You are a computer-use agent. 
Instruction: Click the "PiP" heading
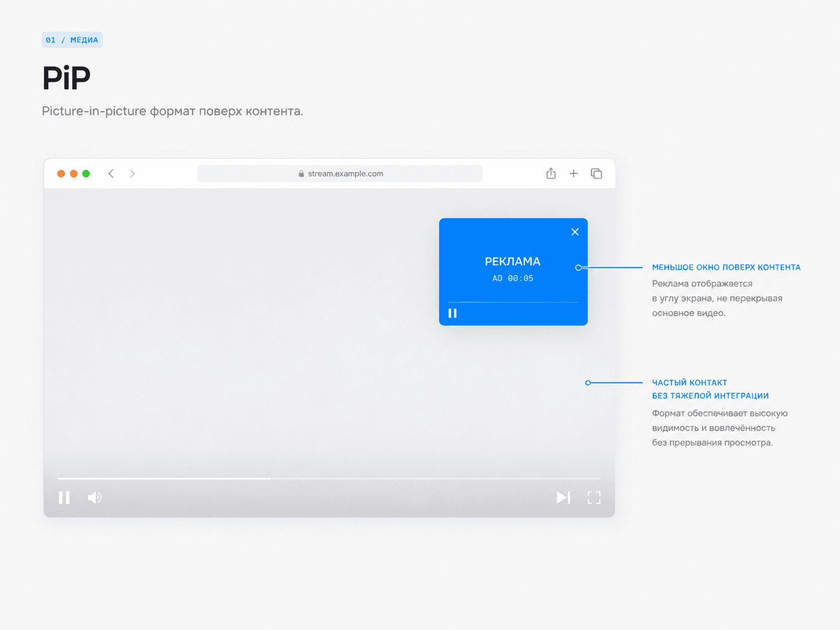coord(66,78)
